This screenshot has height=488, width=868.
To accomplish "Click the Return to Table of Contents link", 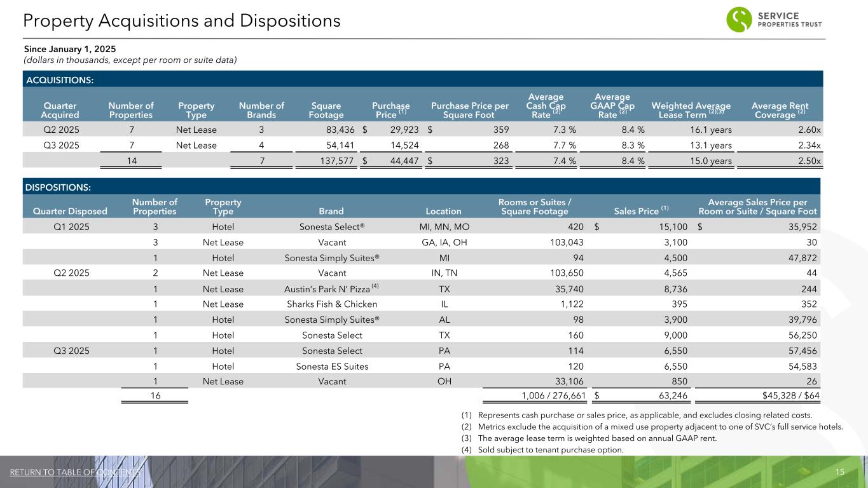I will click(75, 472).
